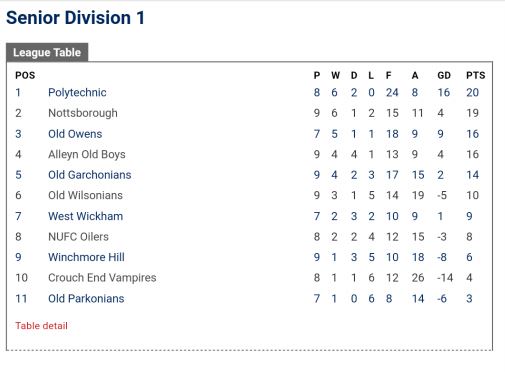Select Old Wilsonians team name
Screen dimensions: 505x372
[85, 195]
